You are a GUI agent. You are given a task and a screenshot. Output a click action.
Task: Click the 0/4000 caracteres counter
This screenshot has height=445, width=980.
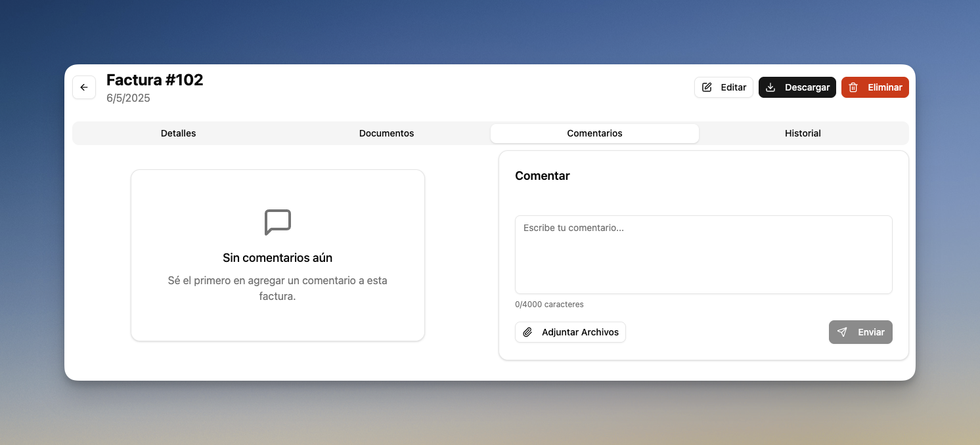pos(549,304)
